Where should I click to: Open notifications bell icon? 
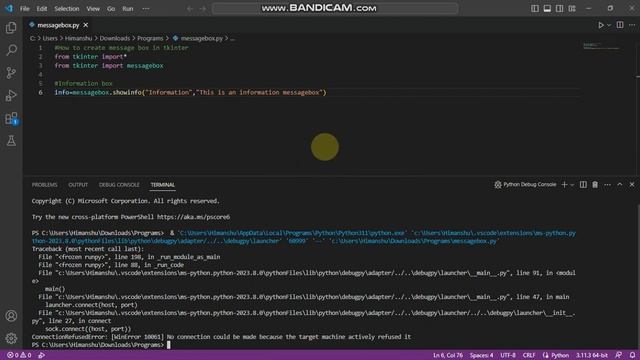[632, 355]
